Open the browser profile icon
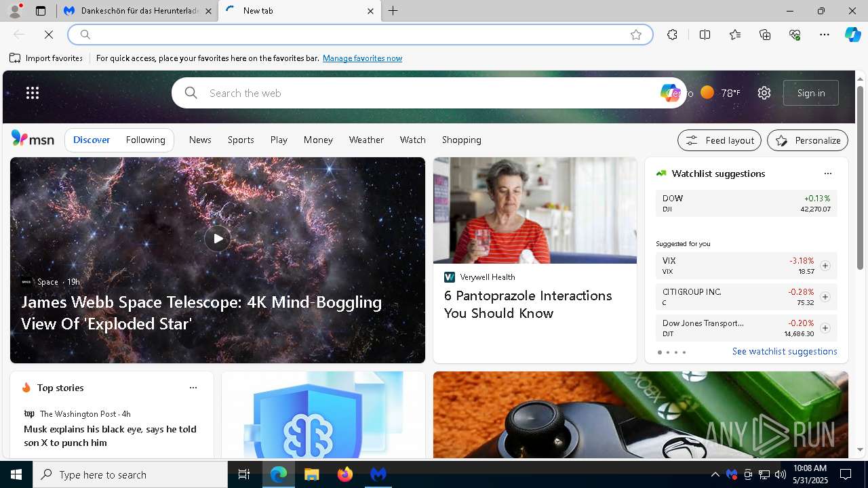The image size is (868, 488). pos(15,11)
